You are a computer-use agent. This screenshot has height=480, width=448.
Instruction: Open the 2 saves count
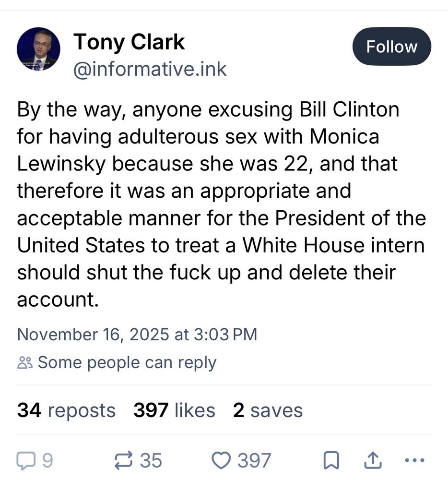tap(268, 410)
